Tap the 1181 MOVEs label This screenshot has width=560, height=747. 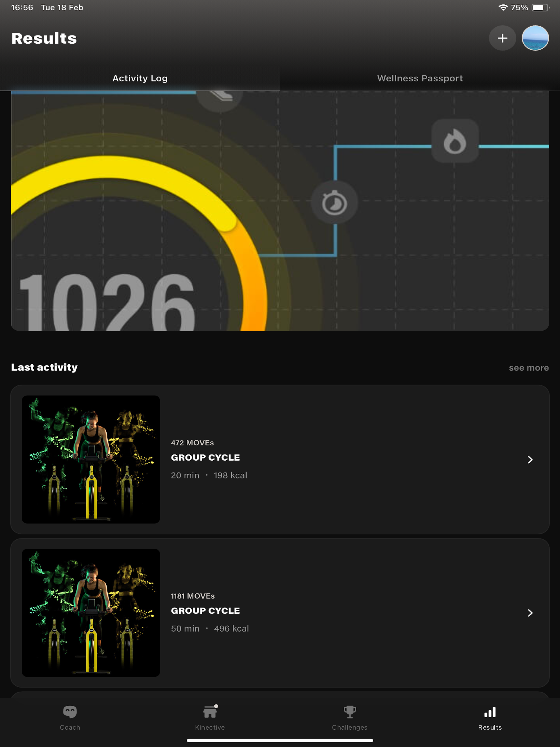pyautogui.click(x=192, y=596)
